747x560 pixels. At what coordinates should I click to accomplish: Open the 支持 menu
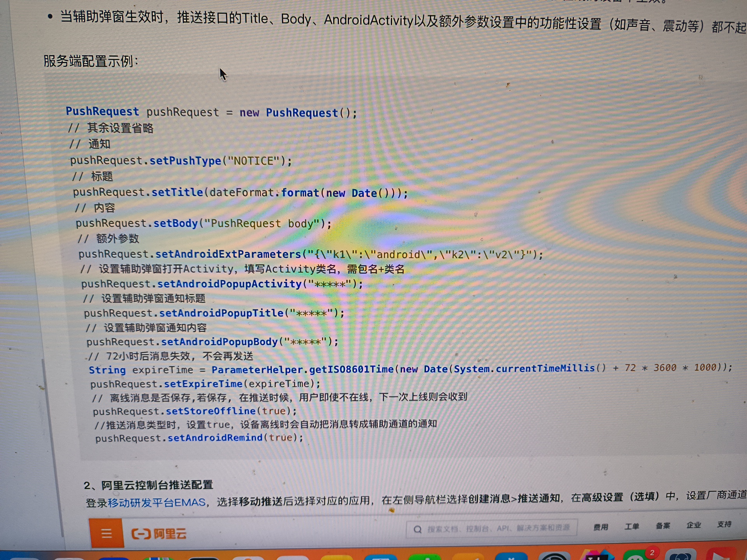724,524
